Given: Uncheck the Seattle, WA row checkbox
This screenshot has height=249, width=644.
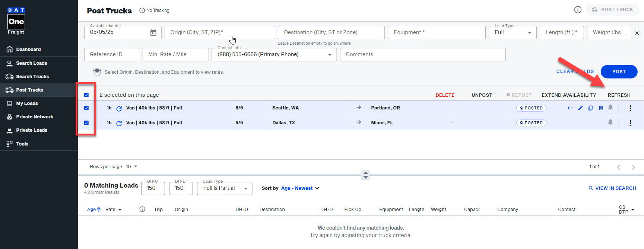Looking at the screenshot, I should 86,108.
